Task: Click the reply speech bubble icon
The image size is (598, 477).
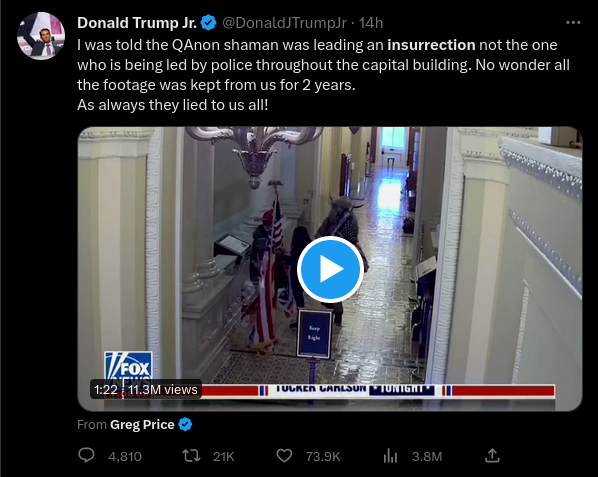Action: pyautogui.click(x=86, y=455)
